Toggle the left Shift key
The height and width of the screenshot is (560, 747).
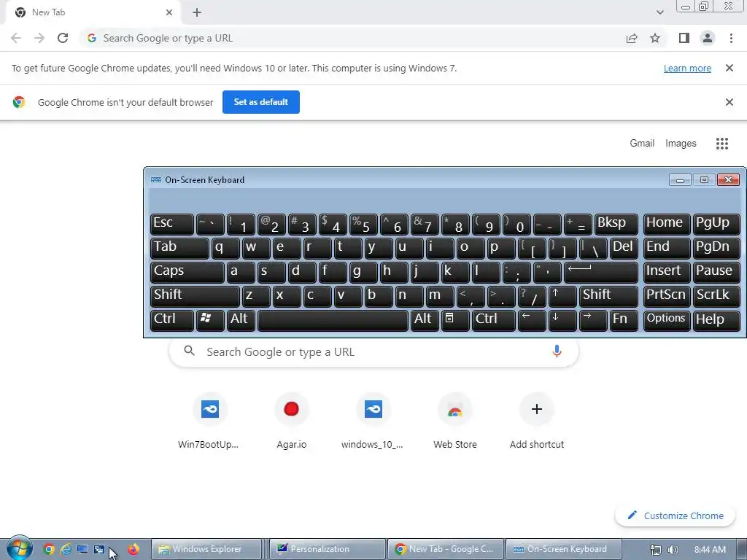pyautogui.click(x=194, y=296)
